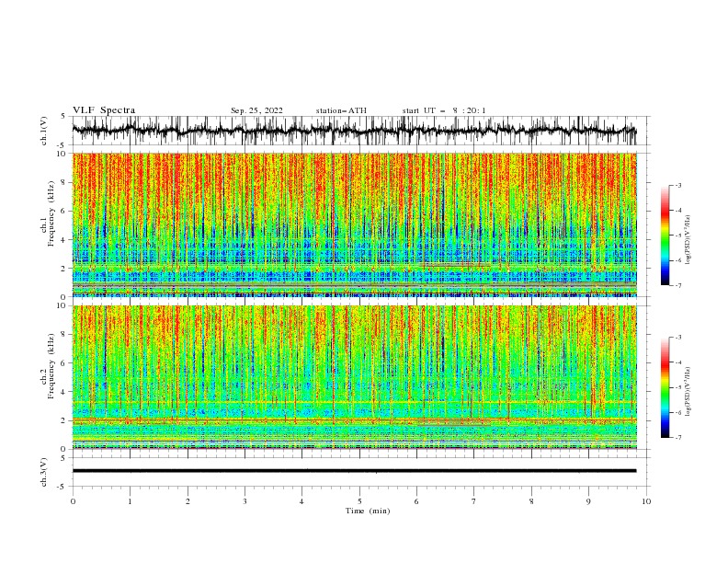Viewport: 728px width, 563px height.
Task: Click time axis tick label '7'
Action: [474, 501]
